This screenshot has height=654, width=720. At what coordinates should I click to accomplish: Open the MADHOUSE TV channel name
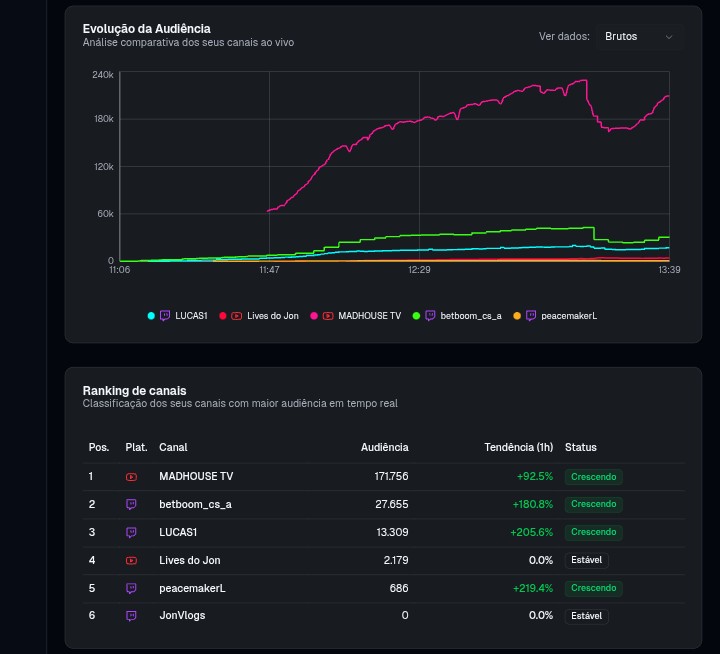tap(196, 476)
